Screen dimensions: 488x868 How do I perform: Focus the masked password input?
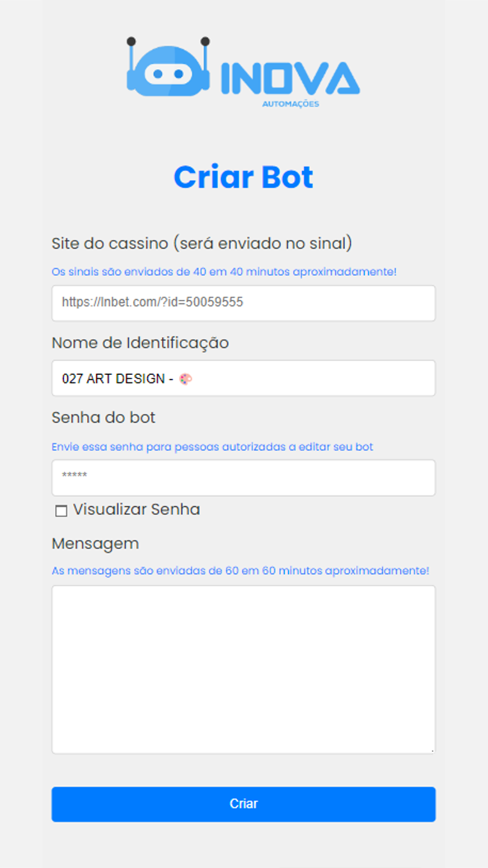(244, 477)
